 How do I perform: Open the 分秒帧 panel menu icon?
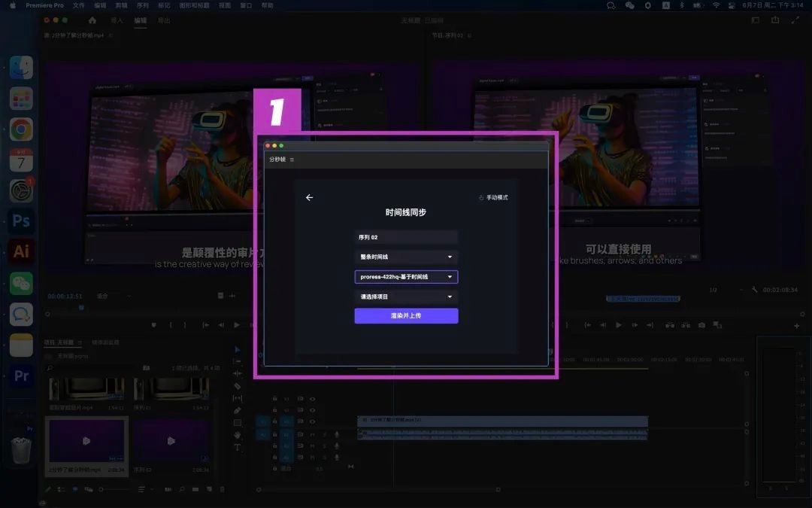point(292,160)
